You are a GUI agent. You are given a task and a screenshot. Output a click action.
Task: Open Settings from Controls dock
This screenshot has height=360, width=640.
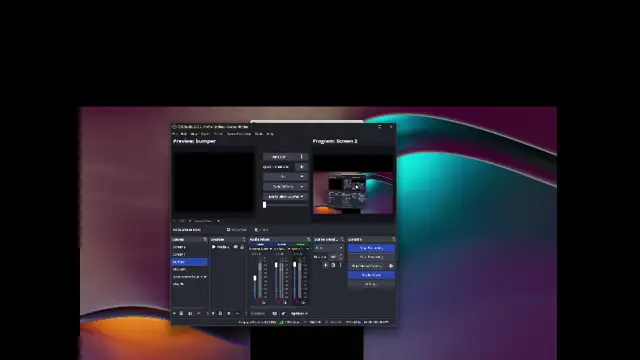coord(371,284)
